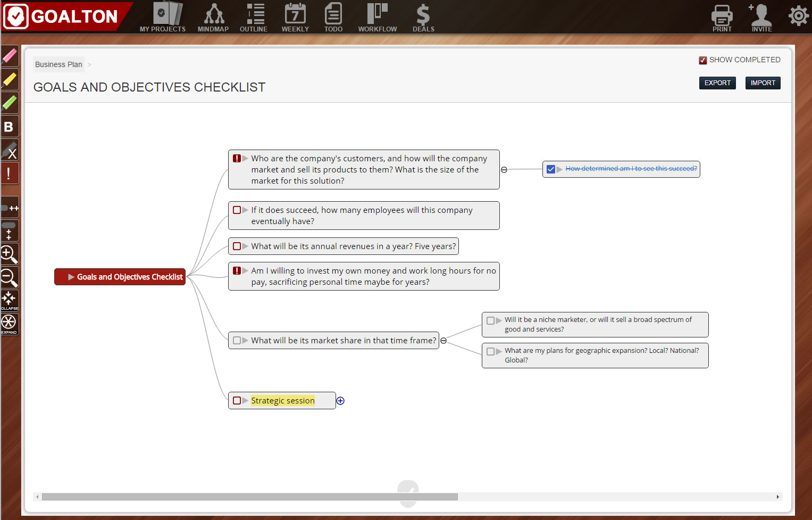Click the clear highlight eraser icon

click(10, 150)
